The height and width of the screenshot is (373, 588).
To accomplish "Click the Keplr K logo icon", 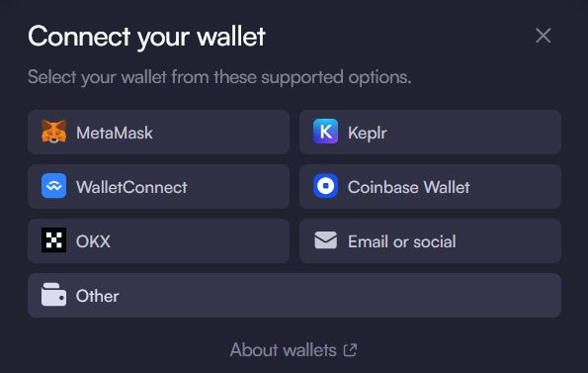I will click(325, 132).
